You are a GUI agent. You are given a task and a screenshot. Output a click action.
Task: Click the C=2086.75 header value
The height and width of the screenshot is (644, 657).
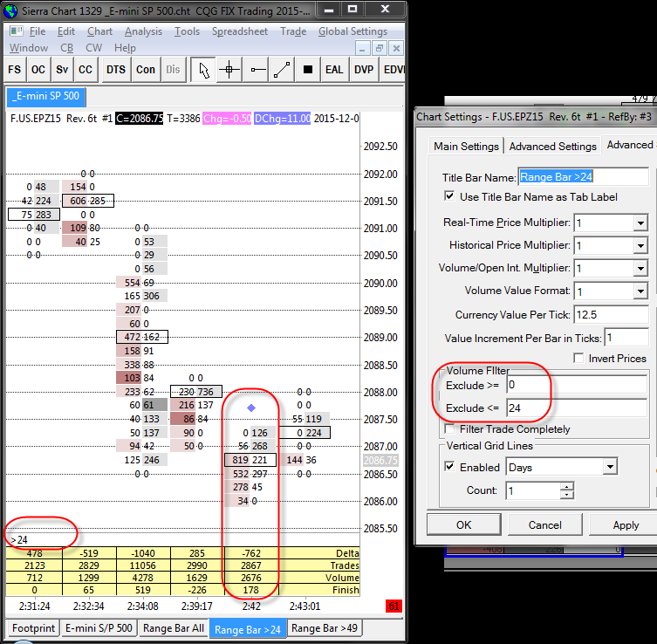pos(139,119)
